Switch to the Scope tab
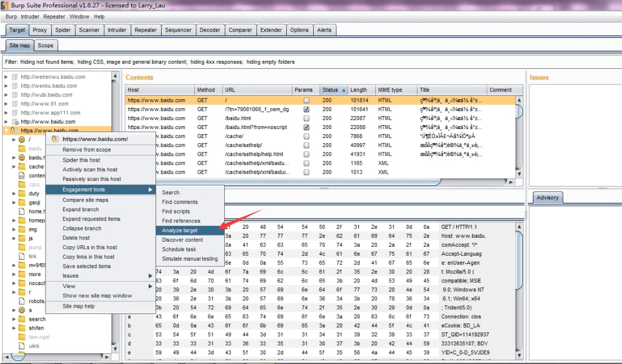The height and width of the screenshot is (364, 622). coord(46,46)
